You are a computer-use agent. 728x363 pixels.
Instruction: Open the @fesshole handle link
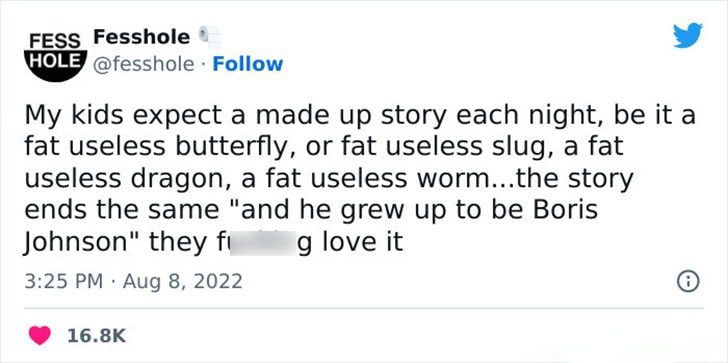tap(144, 64)
